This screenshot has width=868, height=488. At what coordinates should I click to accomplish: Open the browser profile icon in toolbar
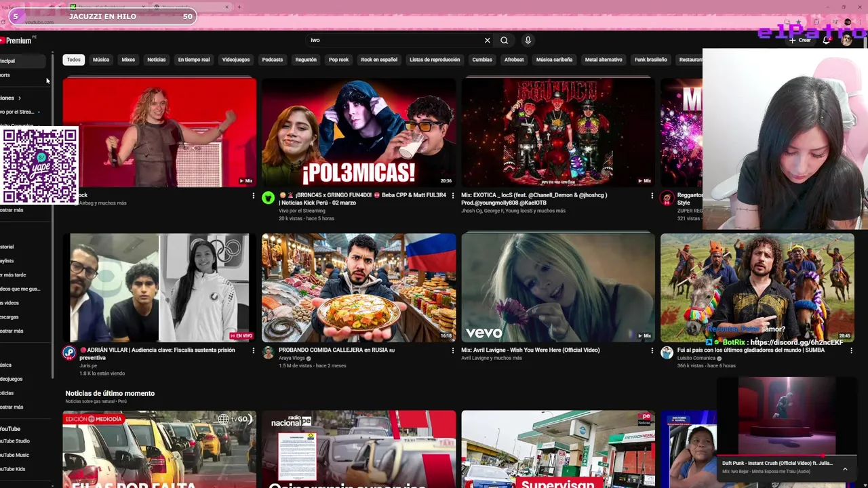click(848, 22)
